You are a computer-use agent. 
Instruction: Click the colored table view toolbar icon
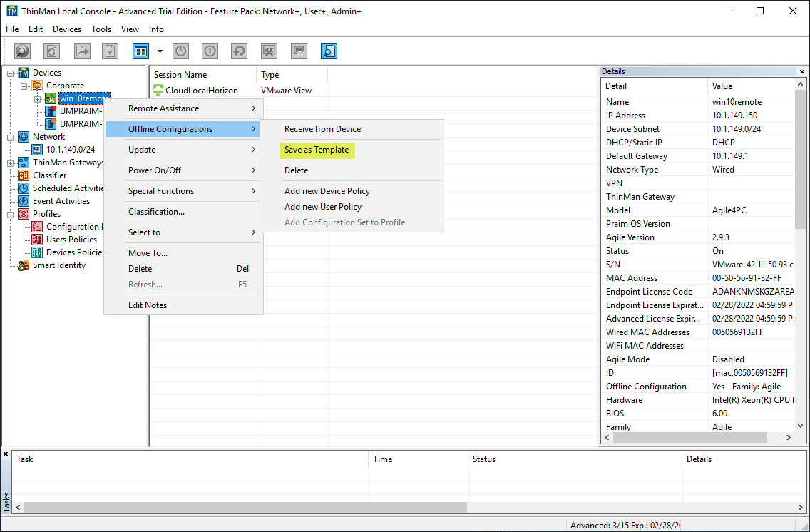tap(140, 51)
